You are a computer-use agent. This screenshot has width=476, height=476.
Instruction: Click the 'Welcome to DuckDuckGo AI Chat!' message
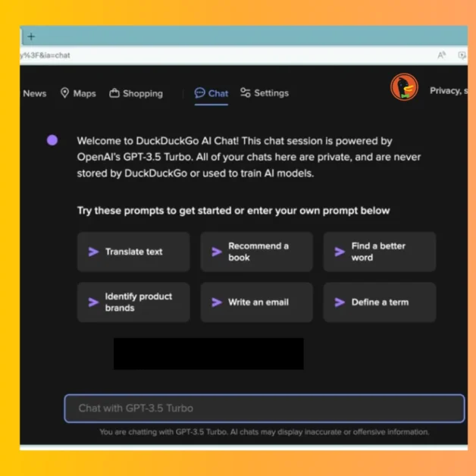249,157
